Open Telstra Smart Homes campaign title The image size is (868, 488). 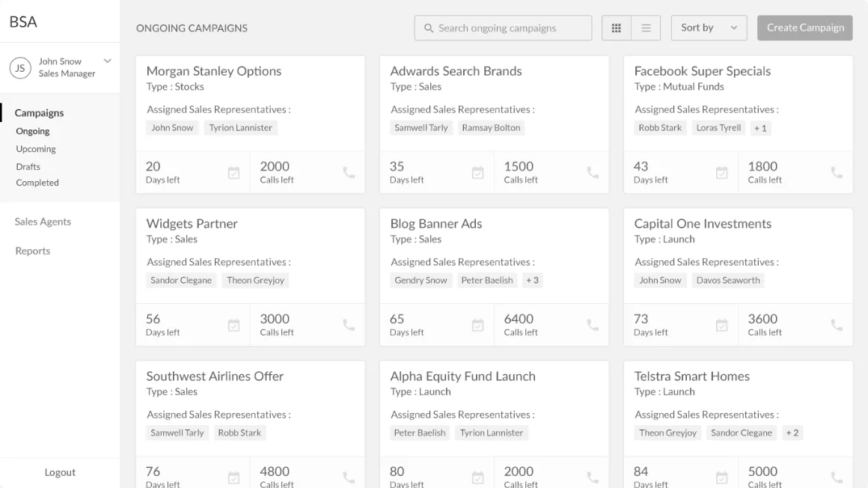click(x=692, y=376)
